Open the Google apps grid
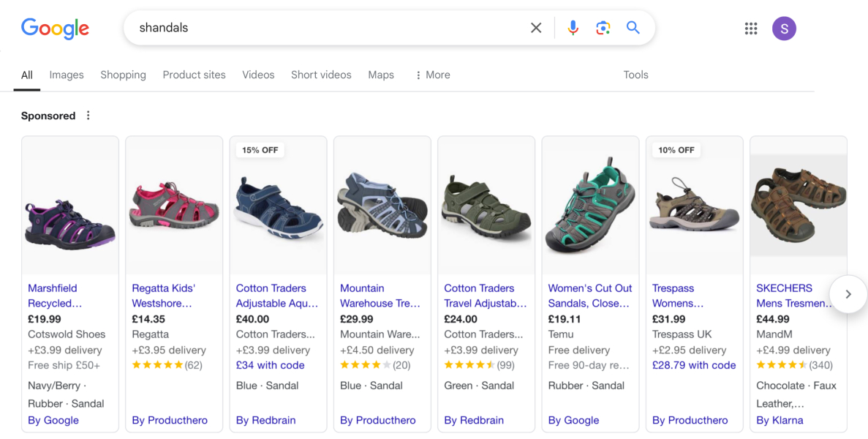Image resolution: width=868 pixels, height=439 pixels. point(751,29)
